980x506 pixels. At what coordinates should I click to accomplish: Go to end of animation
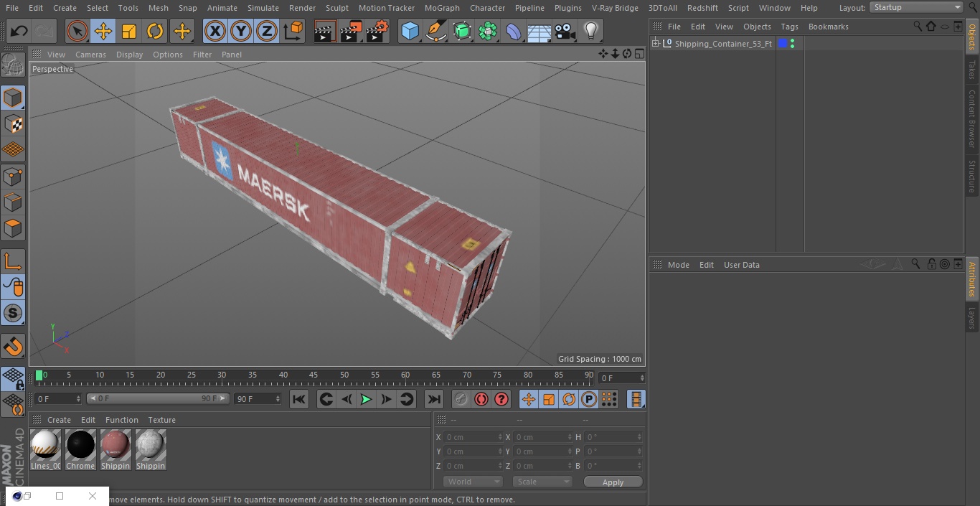click(x=433, y=399)
